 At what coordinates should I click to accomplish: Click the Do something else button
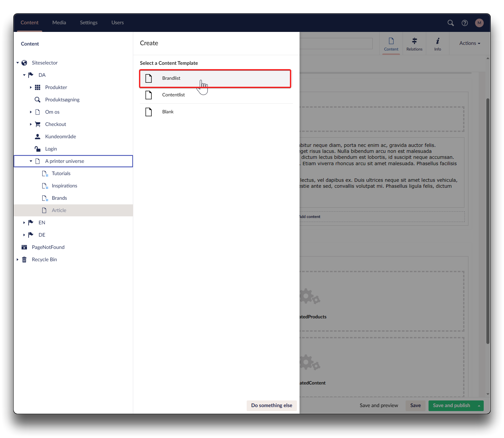[272, 405]
